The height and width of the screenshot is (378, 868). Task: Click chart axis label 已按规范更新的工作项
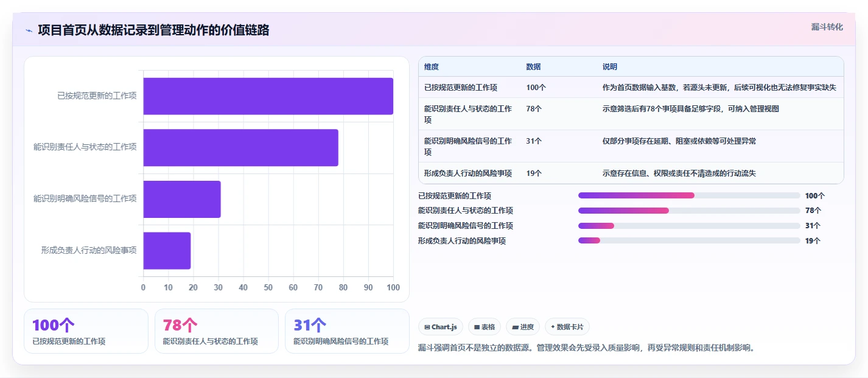pyautogui.click(x=97, y=96)
